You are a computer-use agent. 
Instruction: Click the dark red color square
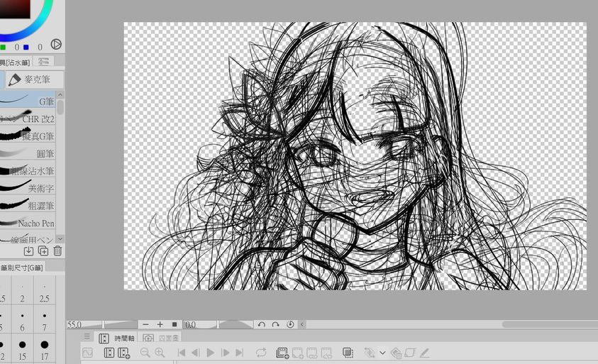click(x=14, y=9)
